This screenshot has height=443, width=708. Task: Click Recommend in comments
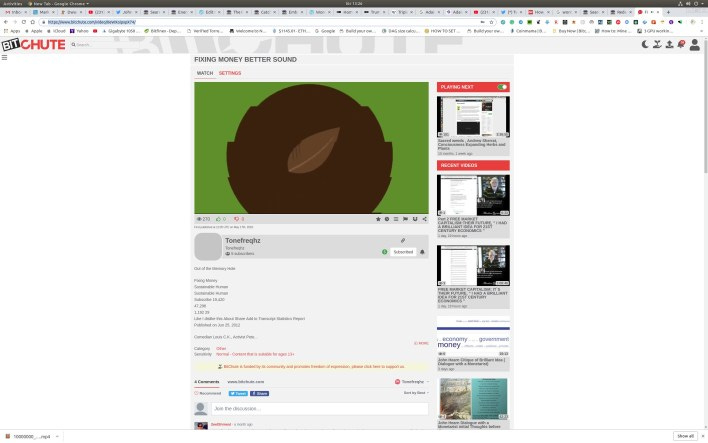click(208, 394)
